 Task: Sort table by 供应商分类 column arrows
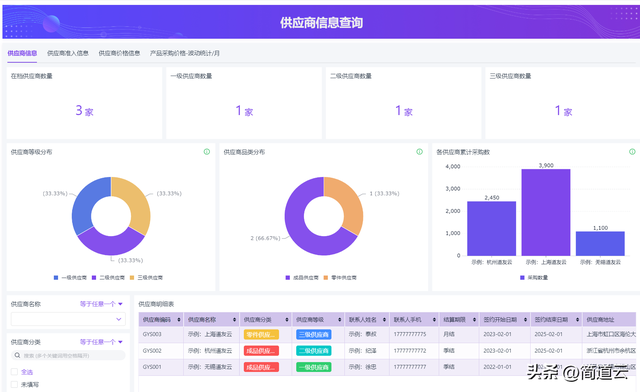(x=287, y=320)
